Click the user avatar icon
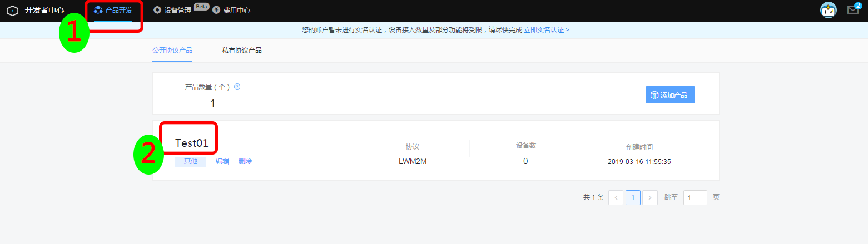 point(829,10)
